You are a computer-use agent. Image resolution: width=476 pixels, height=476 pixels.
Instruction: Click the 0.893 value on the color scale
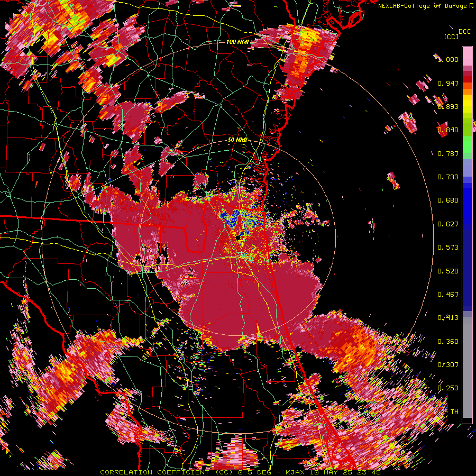pyautogui.click(x=448, y=106)
